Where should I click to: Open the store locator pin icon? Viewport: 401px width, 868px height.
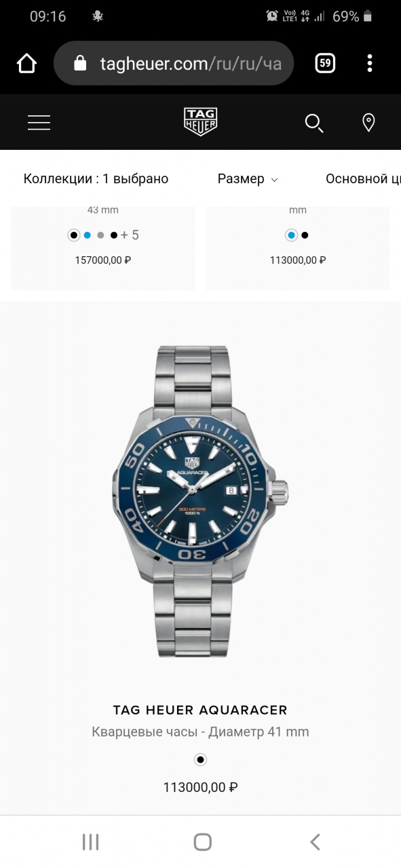coord(368,123)
